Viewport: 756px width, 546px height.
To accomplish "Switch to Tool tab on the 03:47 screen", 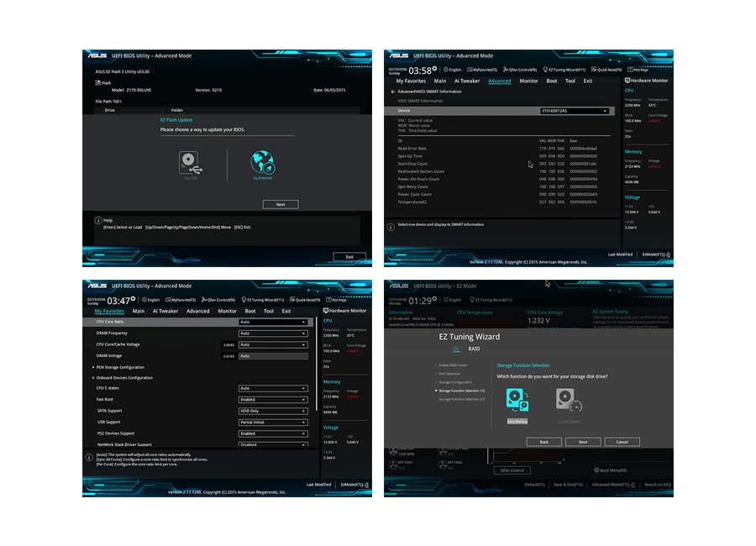I will 269,311.
